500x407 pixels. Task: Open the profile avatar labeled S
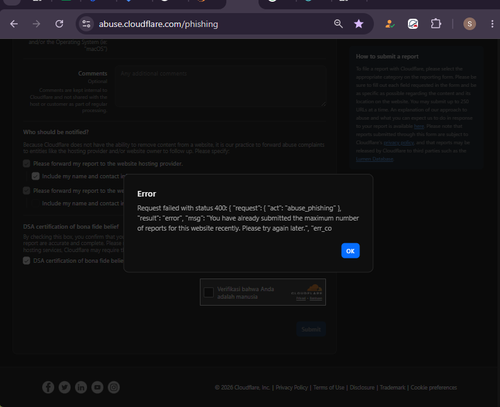[469, 24]
